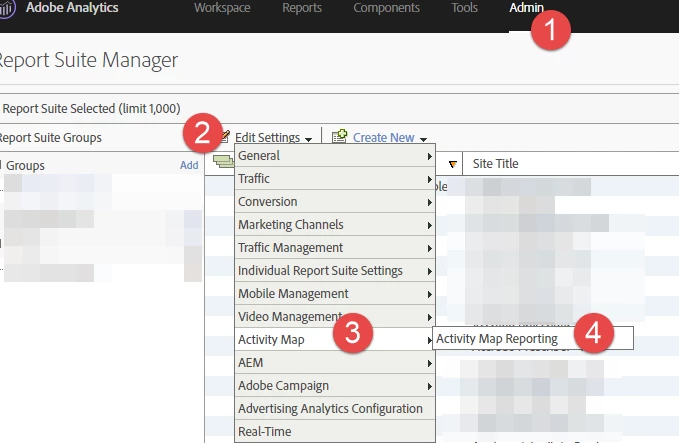Click the Create New plus icon
The height and width of the screenshot is (443, 679).
340,136
